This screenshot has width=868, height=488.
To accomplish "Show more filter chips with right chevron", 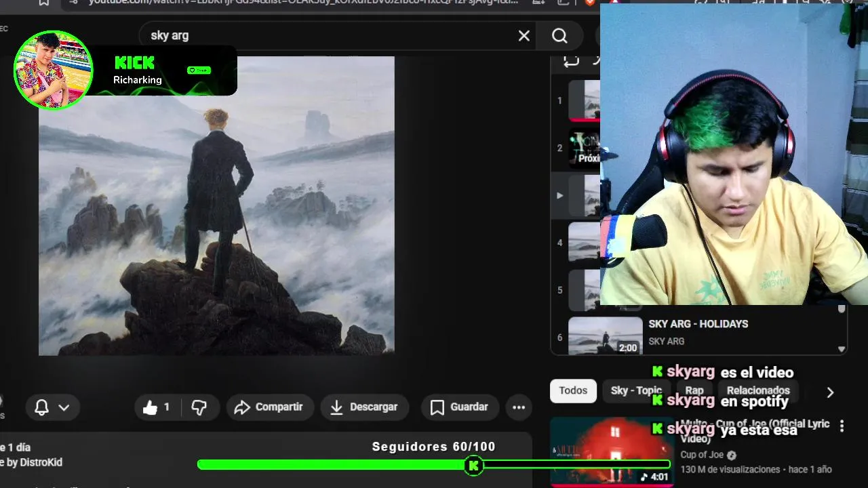I will (x=830, y=392).
